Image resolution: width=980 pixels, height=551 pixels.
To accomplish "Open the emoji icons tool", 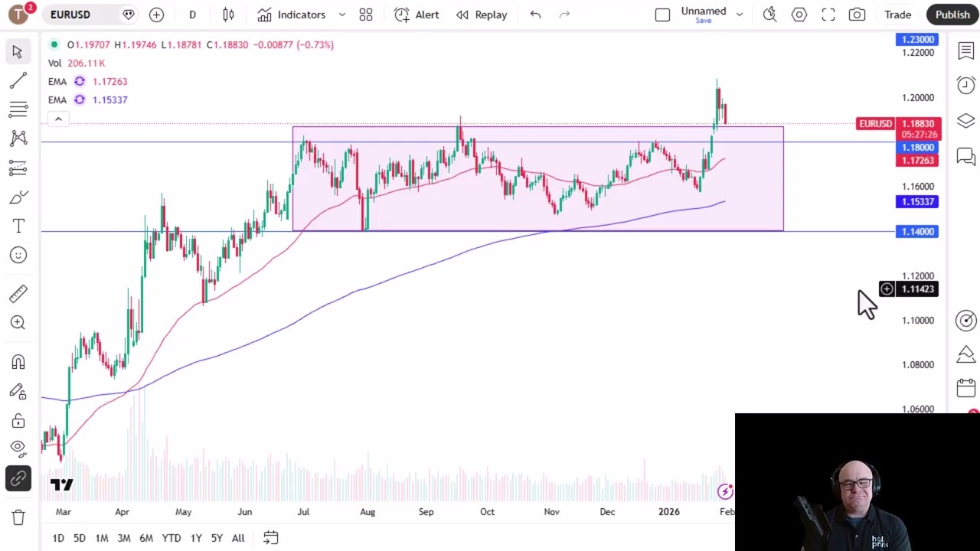I will 18,255.
